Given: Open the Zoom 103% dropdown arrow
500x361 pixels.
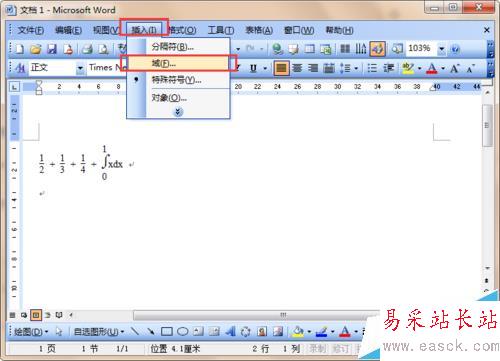Looking at the screenshot, I should 442,49.
